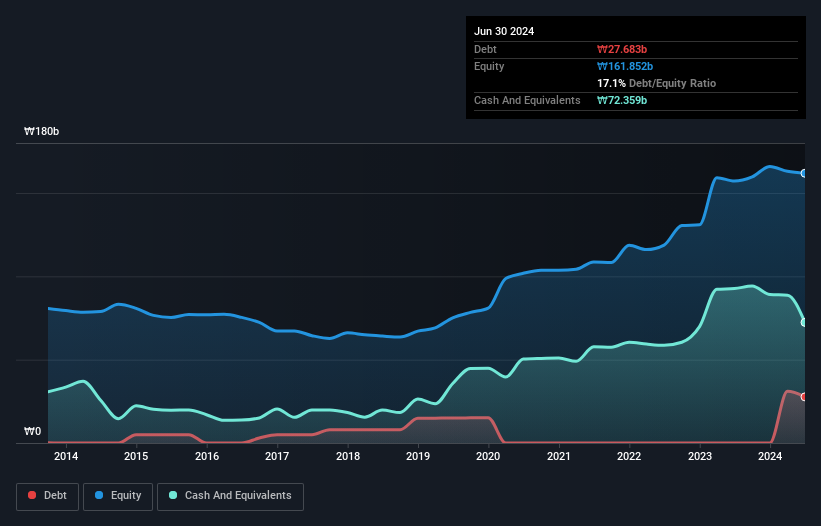Click the ₩72.359b cash value
Image resolution: width=821 pixels, height=526 pixels.
[x=622, y=100]
